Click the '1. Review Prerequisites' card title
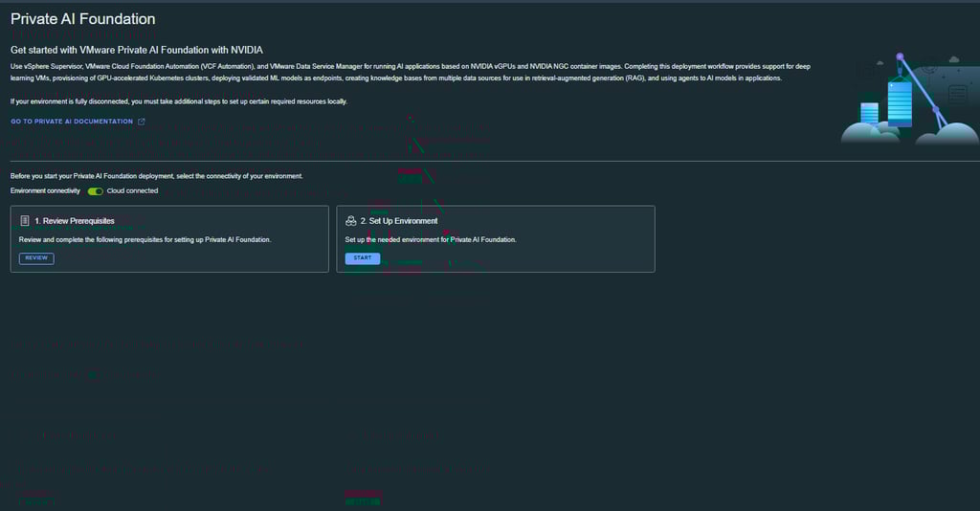The width and height of the screenshot is (980, 511). click(75, 221)
